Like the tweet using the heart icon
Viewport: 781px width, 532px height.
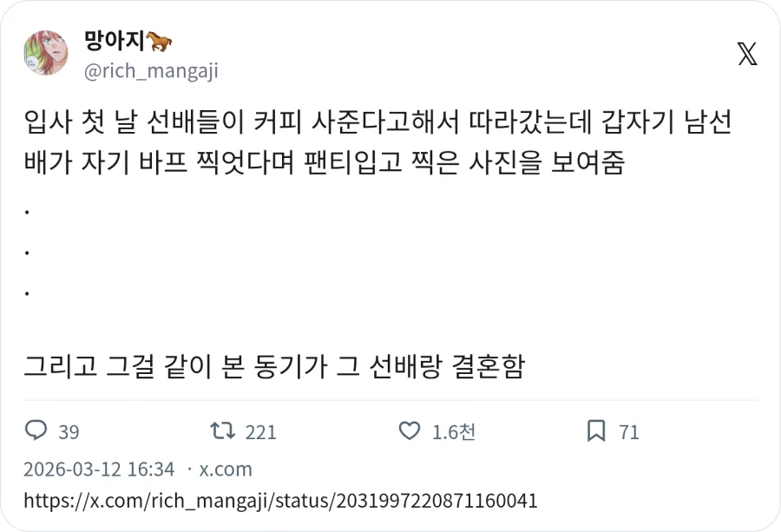[408, 431]
